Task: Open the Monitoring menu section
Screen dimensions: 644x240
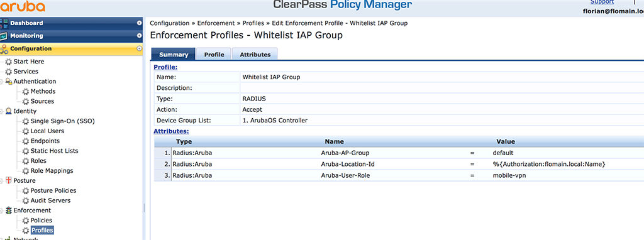Action: [72, 36]
